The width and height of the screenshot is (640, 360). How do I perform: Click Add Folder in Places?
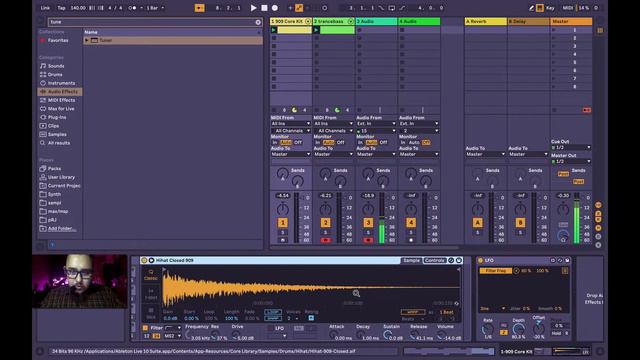pos(62,229)
